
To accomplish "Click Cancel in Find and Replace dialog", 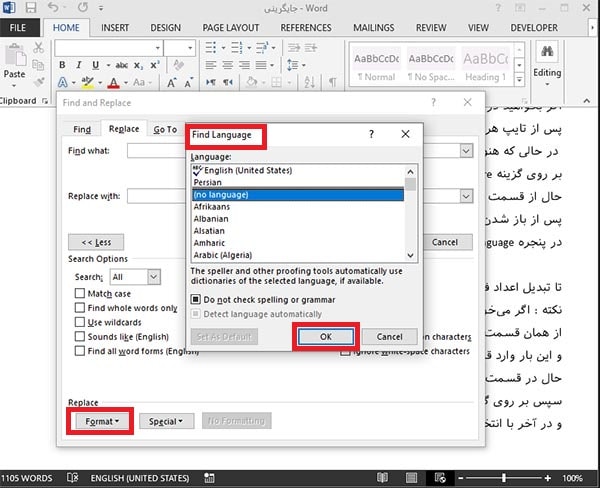I will (x=445, y=242).
